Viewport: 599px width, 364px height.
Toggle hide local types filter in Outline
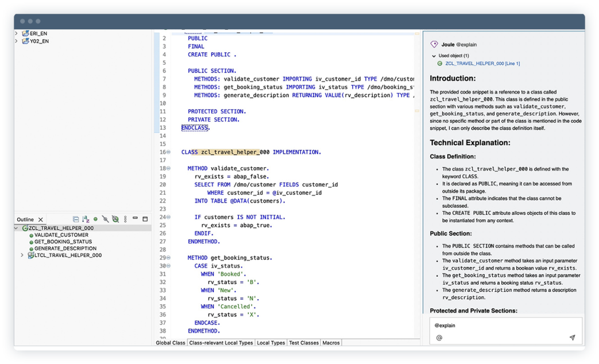115,219
